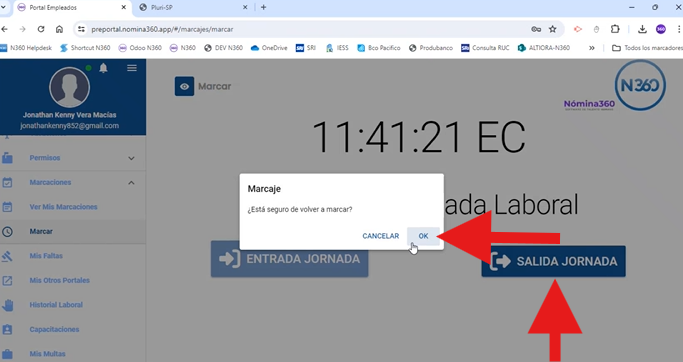This screenshot has height=362, width=683.
Task: Open the ALTIORA-N360 bookmark
Action: tap(544, 48)
